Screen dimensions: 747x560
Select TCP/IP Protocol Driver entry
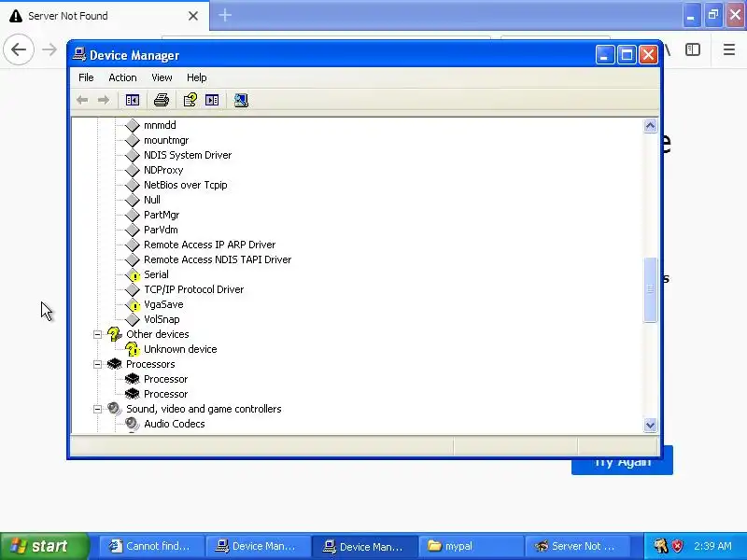tap(193, 289)
